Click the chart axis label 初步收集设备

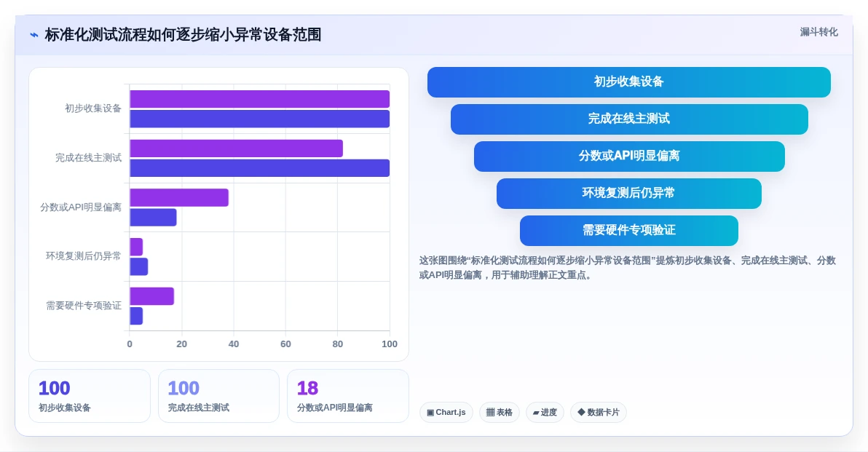tap(93, 108)
